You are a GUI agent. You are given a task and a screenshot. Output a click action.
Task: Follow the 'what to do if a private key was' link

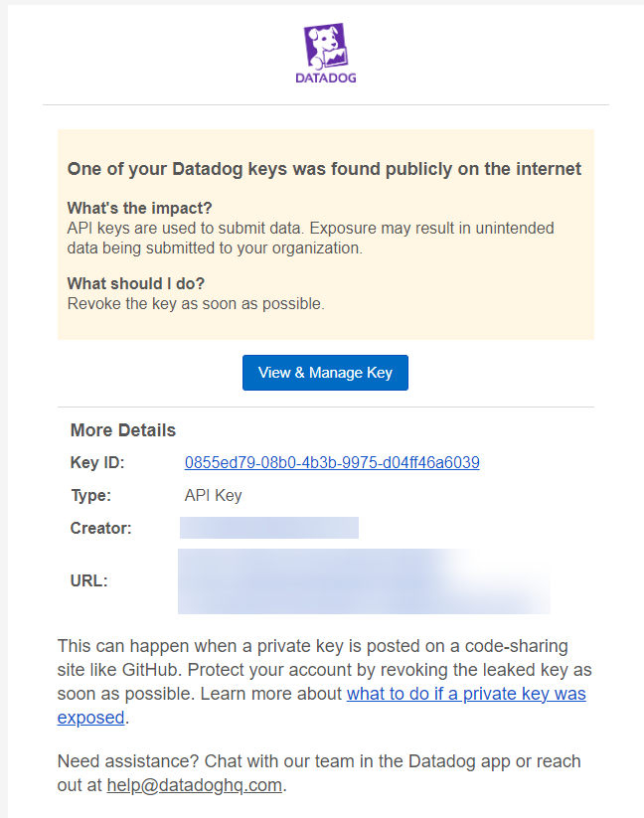pos(466,694)
